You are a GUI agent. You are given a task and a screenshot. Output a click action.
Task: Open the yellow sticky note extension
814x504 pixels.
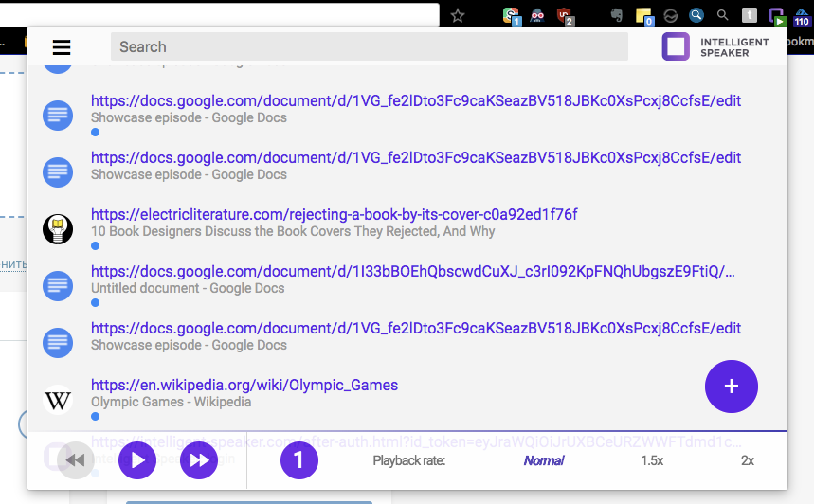click(x=644, y=16)
